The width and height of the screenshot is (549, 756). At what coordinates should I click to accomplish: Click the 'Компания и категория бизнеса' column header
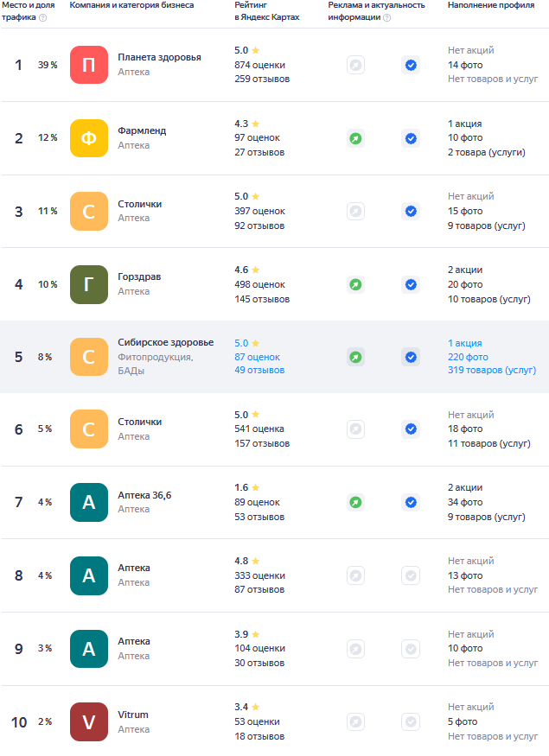(131, 5)
